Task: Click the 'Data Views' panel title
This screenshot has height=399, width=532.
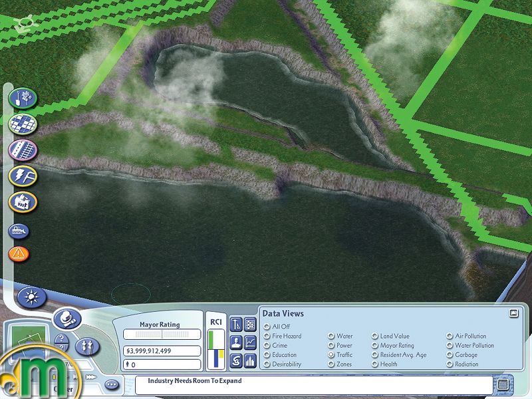Action: click(283, 313)
